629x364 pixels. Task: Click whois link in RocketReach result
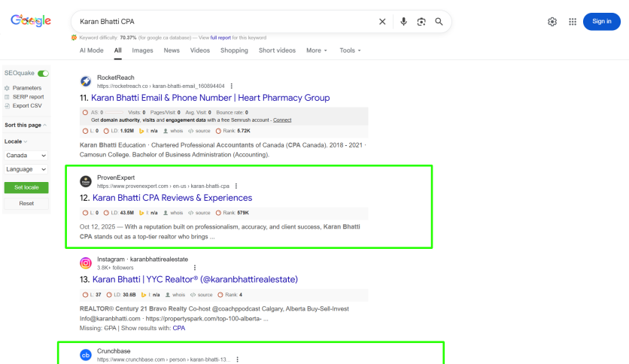173,131
